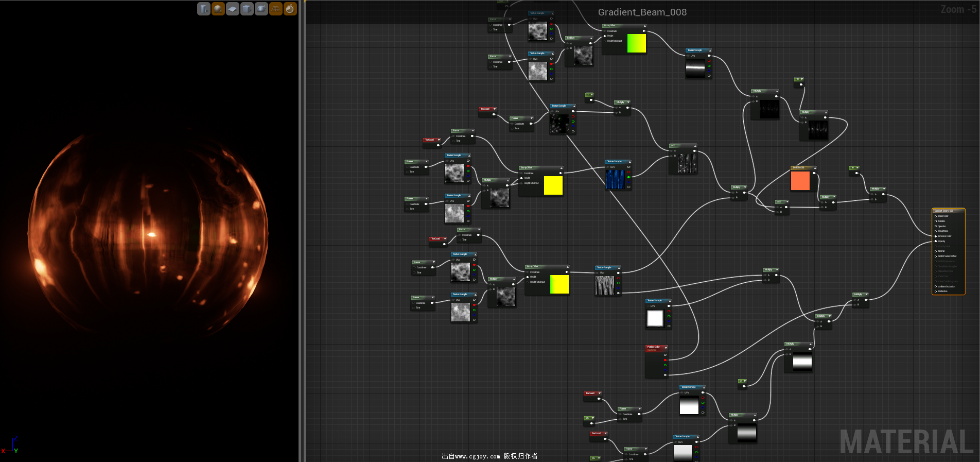Click the green-yellow gradient BumpOffset preview
980x462 pixels.
pos(637,43)
